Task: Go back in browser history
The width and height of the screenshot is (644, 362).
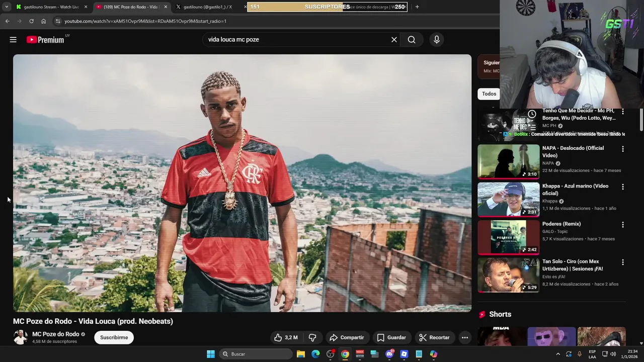Action: pos(7,21)
